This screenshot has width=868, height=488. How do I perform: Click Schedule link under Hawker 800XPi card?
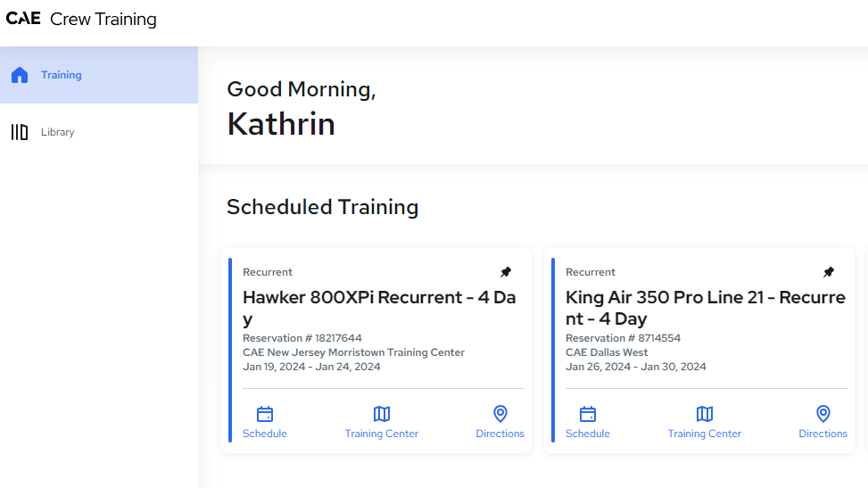(x=265, y=434)
